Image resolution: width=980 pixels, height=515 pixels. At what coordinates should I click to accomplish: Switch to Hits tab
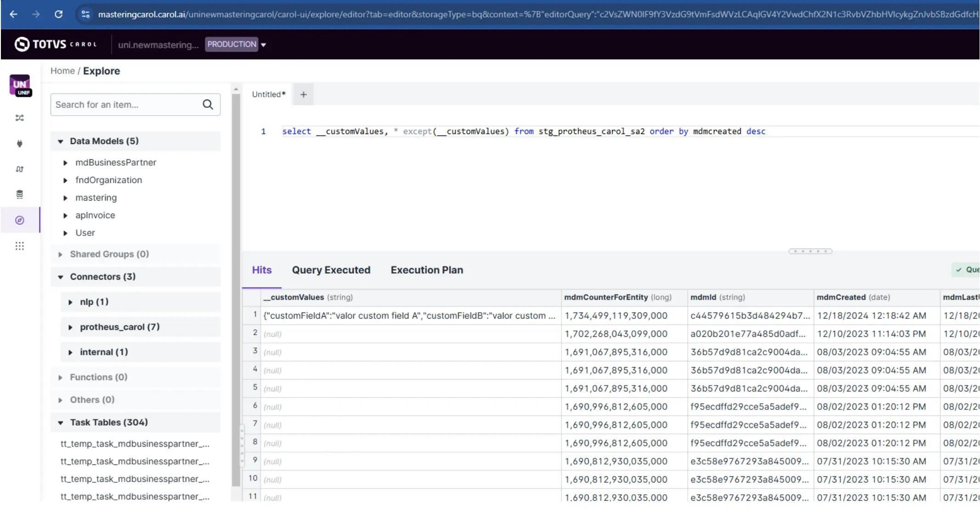[262, 270]
